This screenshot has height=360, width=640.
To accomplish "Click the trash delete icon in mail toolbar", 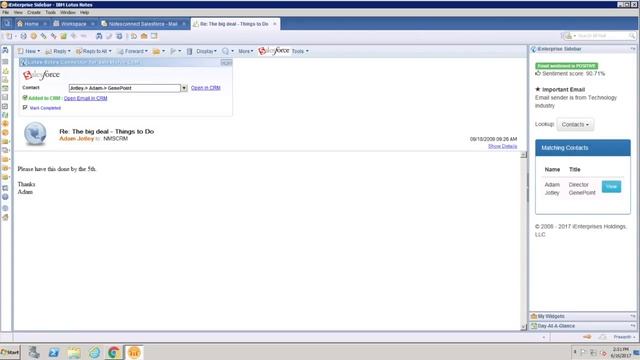I will click(x=189, y=51).
